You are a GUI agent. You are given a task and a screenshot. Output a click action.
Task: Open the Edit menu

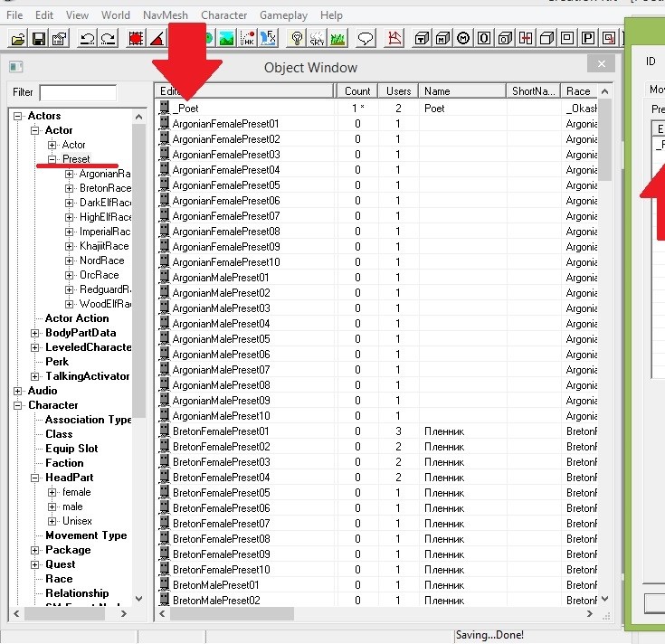(44, 15)
